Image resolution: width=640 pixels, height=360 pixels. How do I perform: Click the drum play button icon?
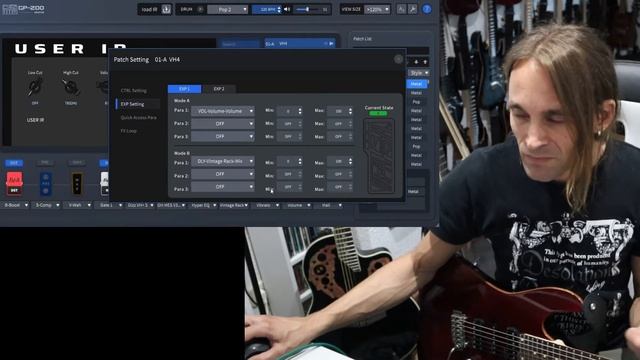tap(200, 9)
